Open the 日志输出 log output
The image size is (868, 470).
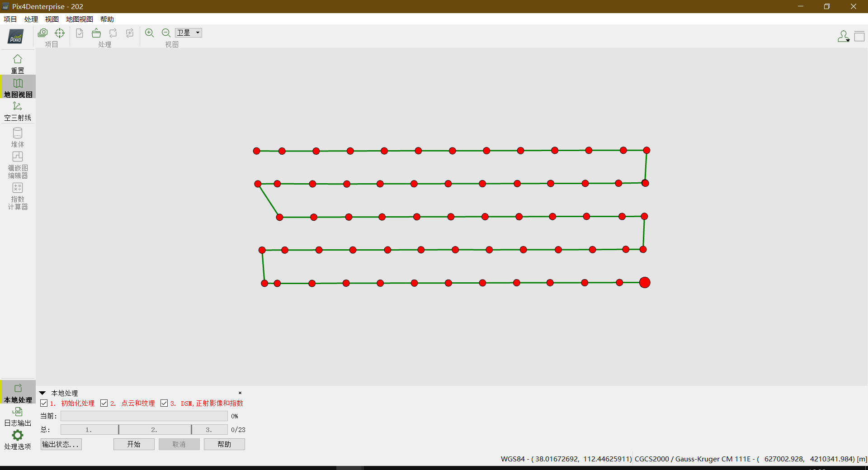click(18, 417)
